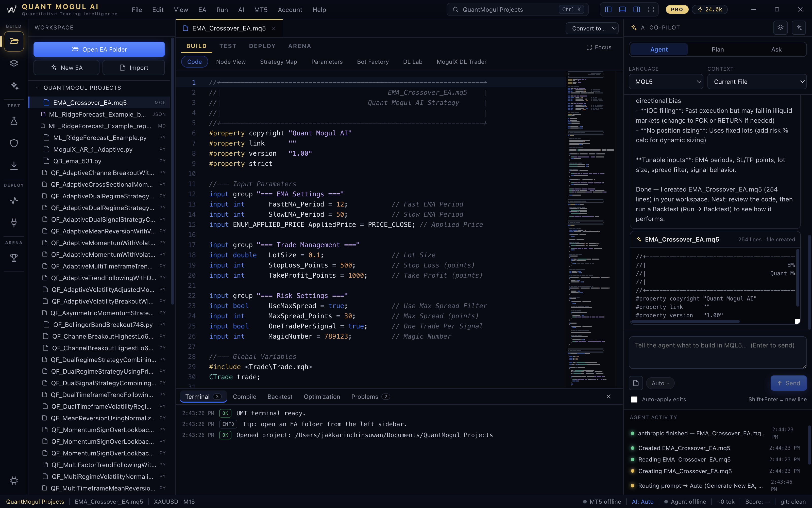
Task: Click the workspace file list scrollbar
Action: tap(173, 171)
